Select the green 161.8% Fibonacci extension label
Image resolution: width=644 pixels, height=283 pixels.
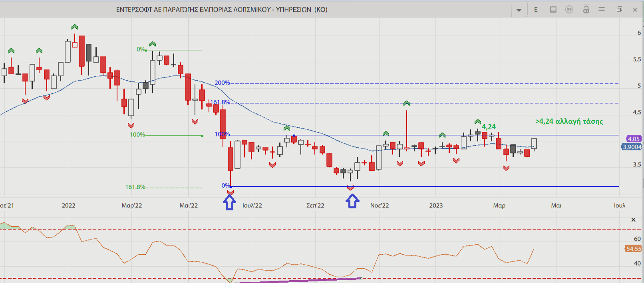point(135,187)
